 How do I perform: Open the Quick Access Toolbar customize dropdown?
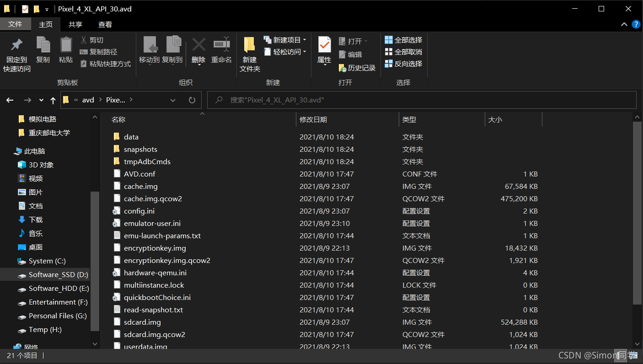tap(47, 9)
